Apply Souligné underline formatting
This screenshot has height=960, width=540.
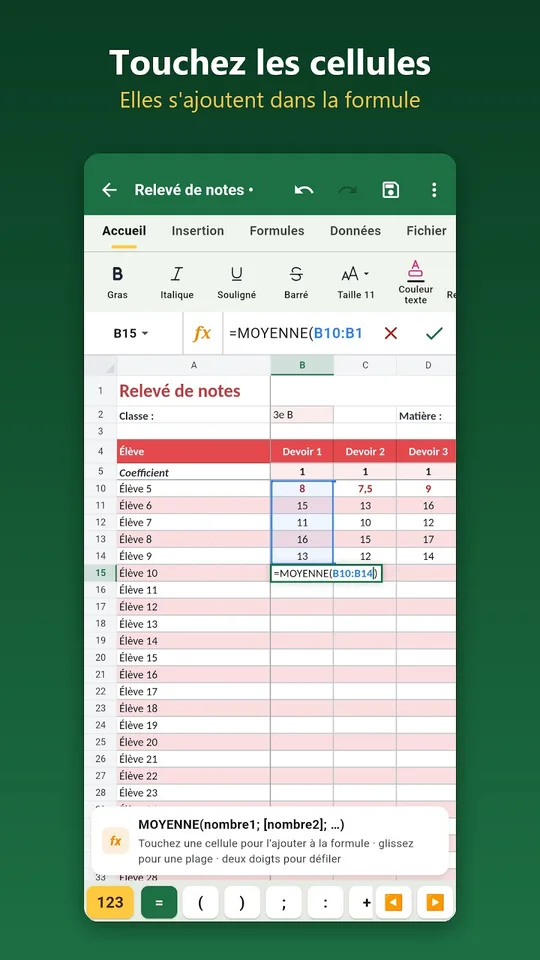click(x=236, y=282)
